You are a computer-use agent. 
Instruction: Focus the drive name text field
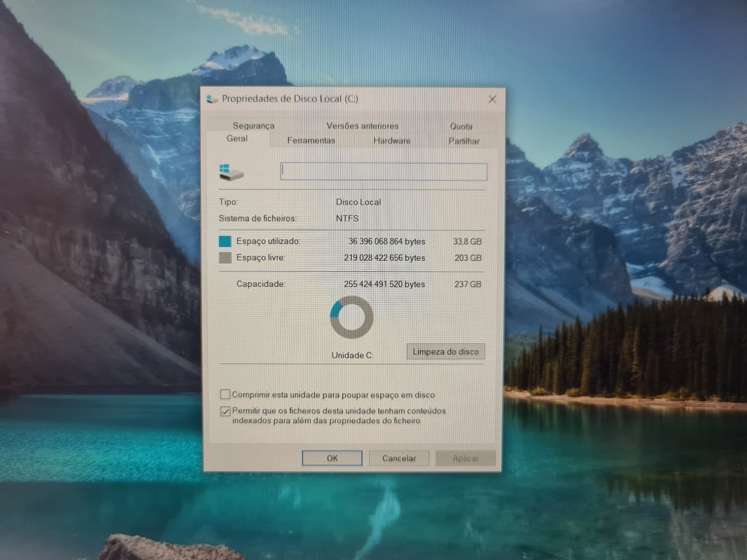tap(383, 172)
